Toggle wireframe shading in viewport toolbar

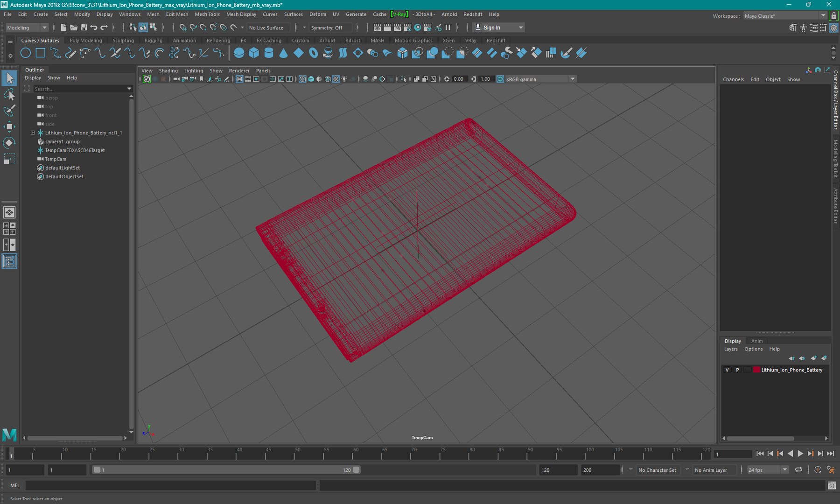pos(302,79)
